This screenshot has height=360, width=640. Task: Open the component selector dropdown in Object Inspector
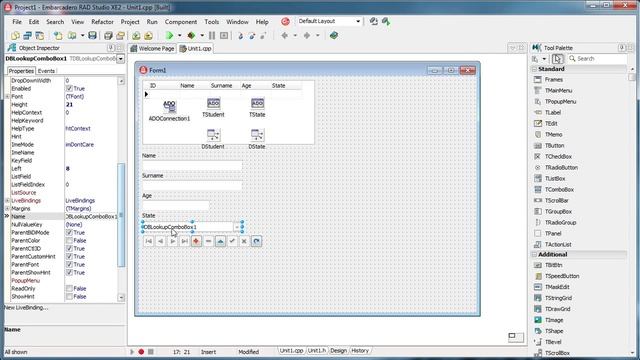pos(120,59)
